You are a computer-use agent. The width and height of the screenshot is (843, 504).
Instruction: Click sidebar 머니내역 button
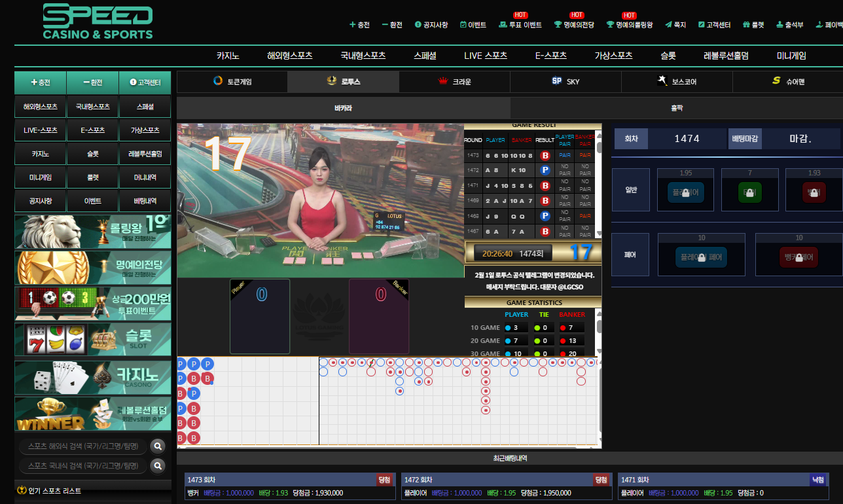[x=145, y=177]
